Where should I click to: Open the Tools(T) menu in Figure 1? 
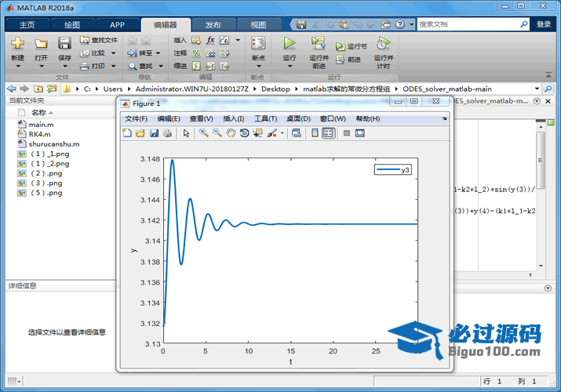[265, 118]
